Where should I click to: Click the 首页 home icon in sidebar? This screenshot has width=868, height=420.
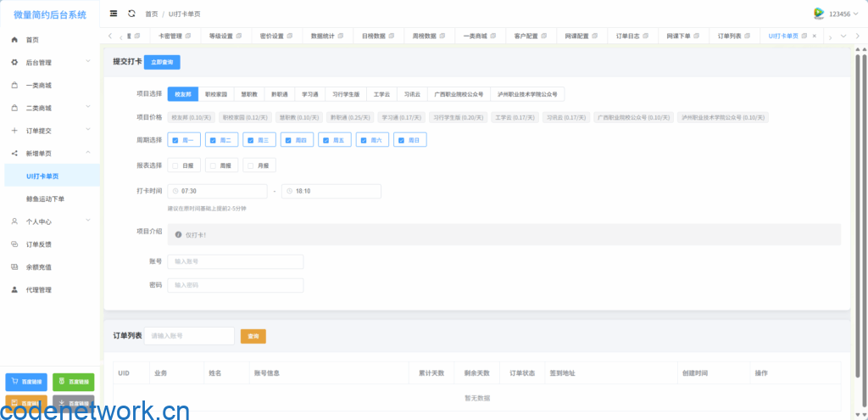[14, 40]
